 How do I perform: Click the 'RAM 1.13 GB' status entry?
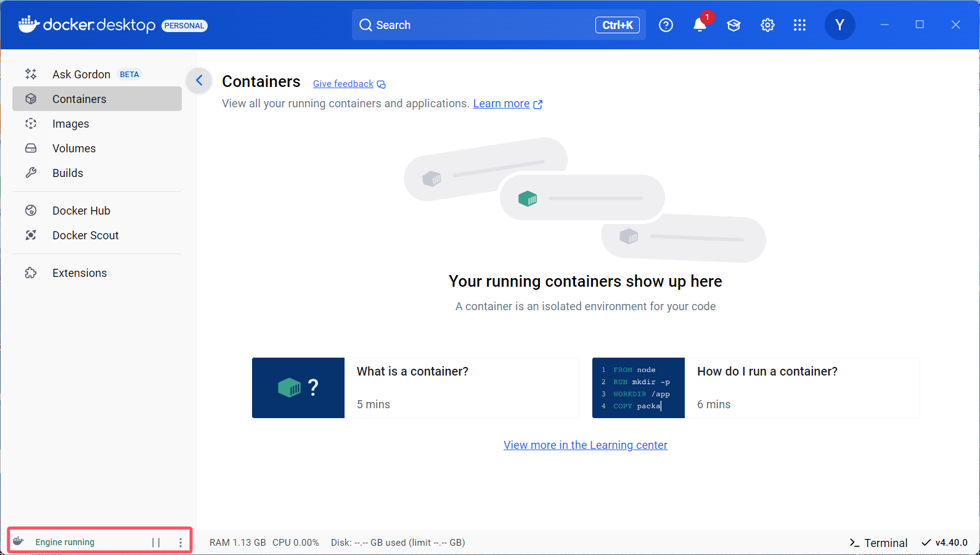(x=238, y=543)
